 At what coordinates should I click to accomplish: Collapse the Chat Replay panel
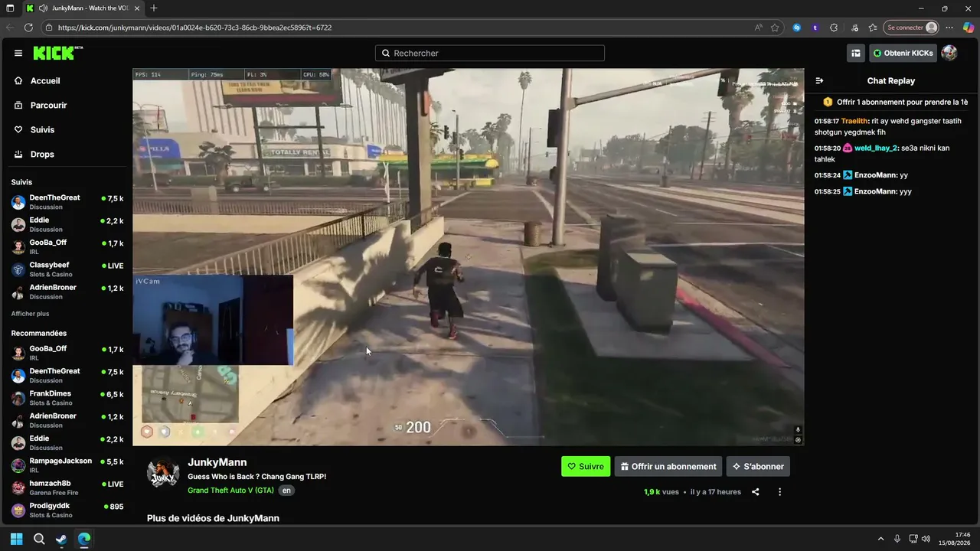[819, 80]
